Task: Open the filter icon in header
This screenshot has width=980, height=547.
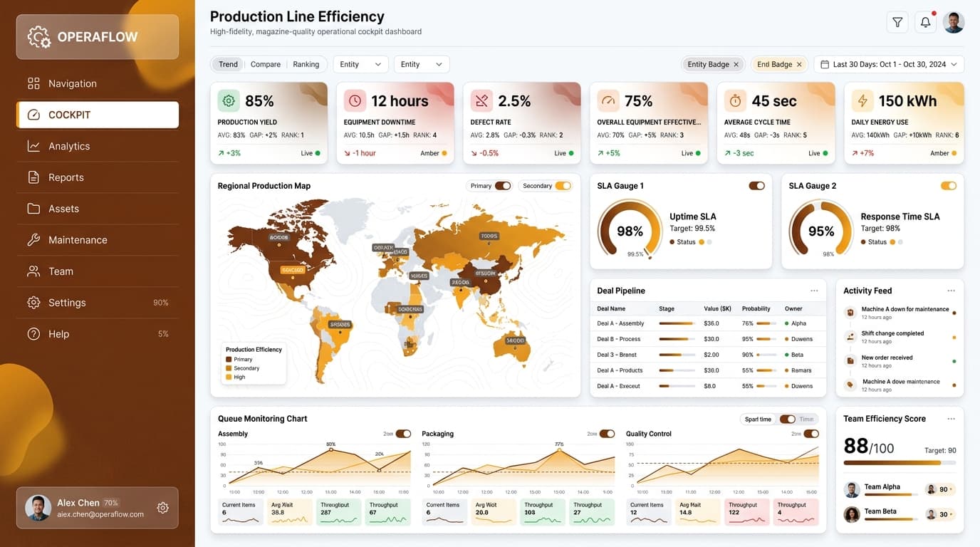Action: [x=897, y=22]
